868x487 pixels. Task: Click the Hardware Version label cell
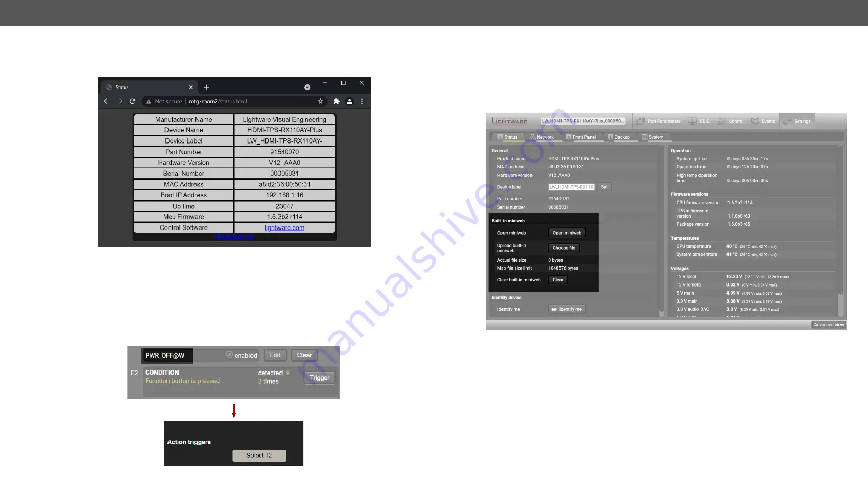pos(183,163)
